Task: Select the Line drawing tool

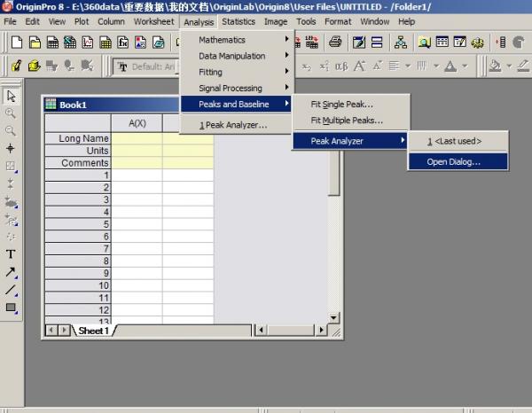Action: (11, 290)
